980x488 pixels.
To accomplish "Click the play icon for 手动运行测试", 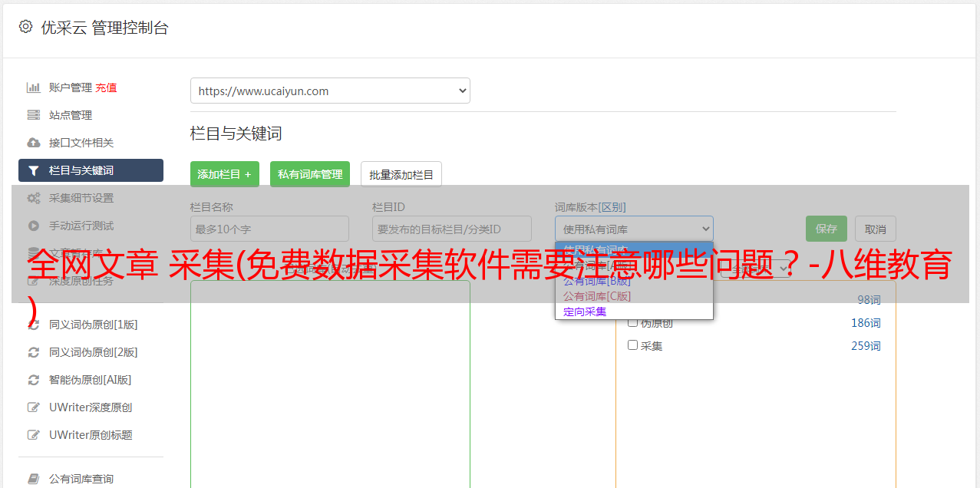I will coord(34,226).
